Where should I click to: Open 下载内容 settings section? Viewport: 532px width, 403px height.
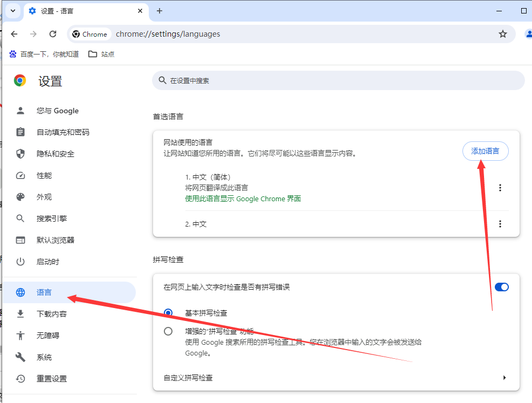tap(69, 313)
